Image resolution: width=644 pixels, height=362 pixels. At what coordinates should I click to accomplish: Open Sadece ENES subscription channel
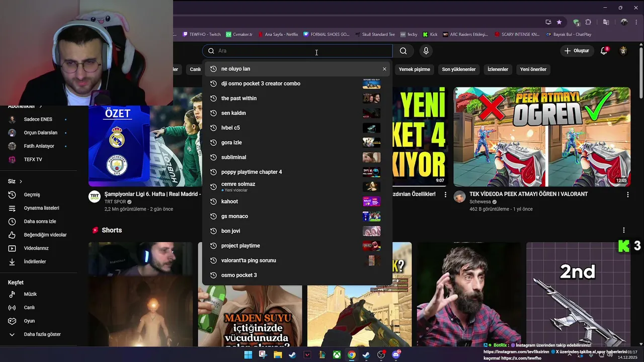tap(38, 119)
